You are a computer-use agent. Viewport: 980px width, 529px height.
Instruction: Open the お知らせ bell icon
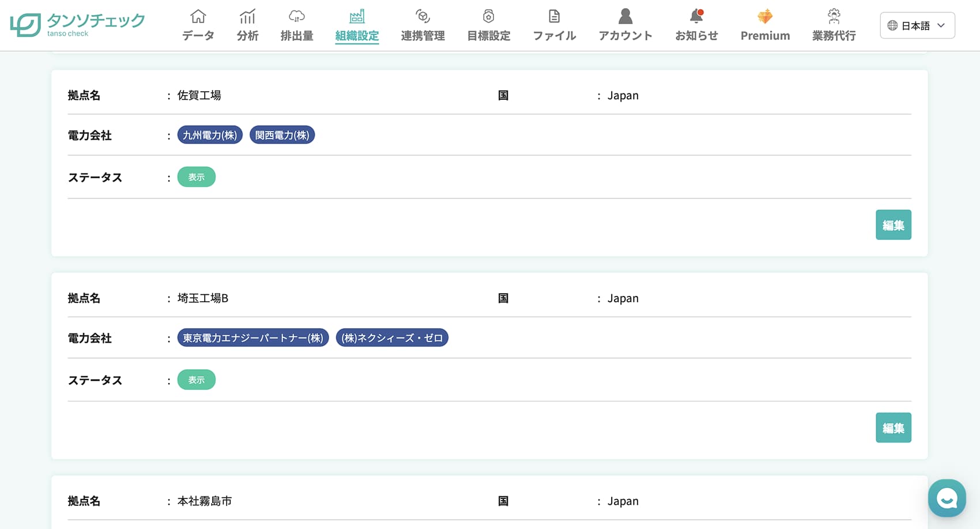pyautogui.click(x=696, y=16)
